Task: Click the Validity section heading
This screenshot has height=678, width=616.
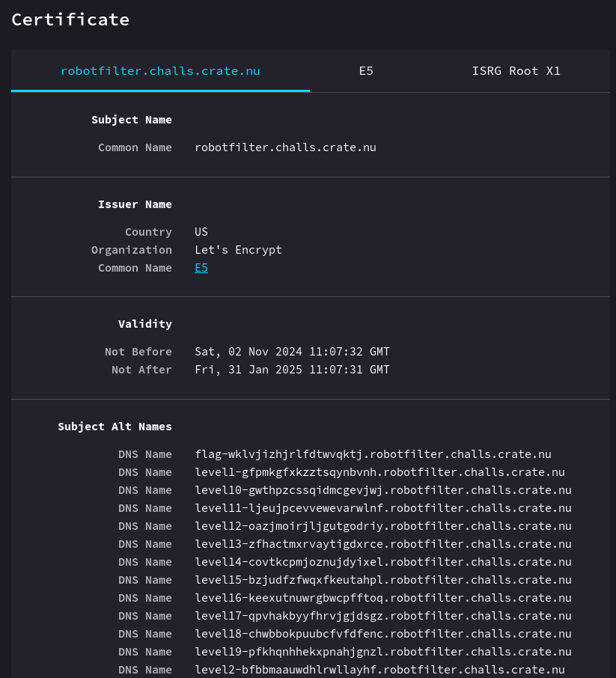Action: click(x=145, y=323)
